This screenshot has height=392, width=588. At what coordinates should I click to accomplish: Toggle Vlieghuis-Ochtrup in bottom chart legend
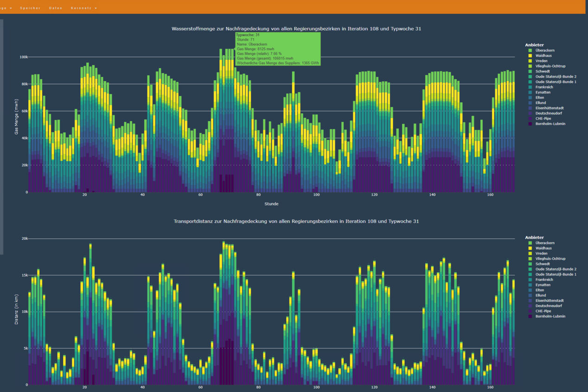[x=550, y=258]
